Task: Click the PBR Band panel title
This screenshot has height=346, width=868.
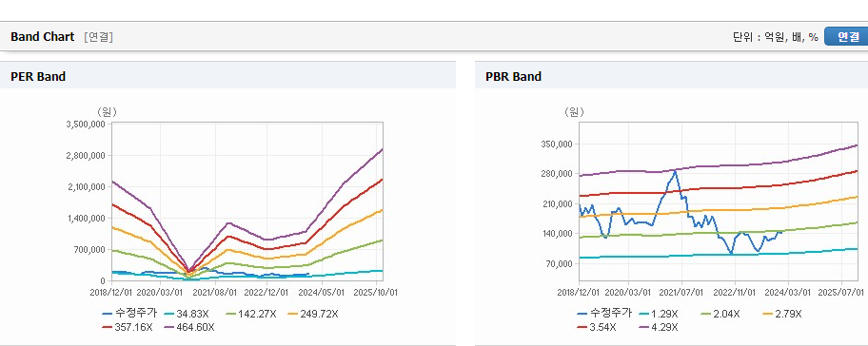Action: point(513,77)
